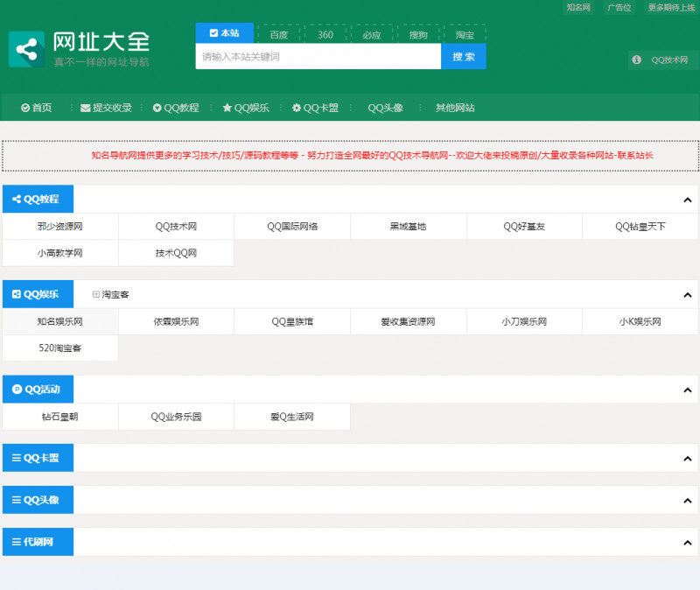
Task: Select 搜狗 as the search engine
Action: point(417,34)
